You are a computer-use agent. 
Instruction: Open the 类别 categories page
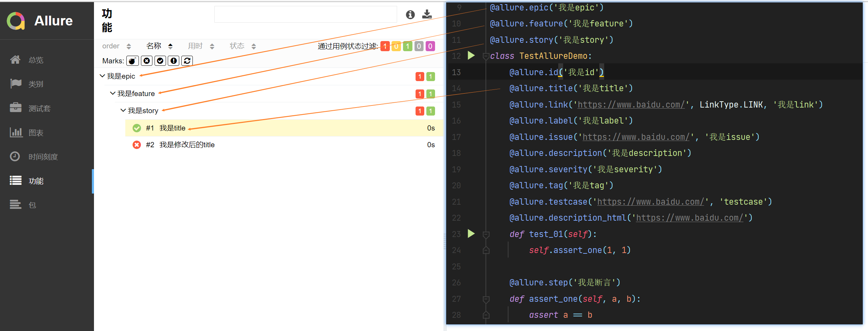click(35, 84)
